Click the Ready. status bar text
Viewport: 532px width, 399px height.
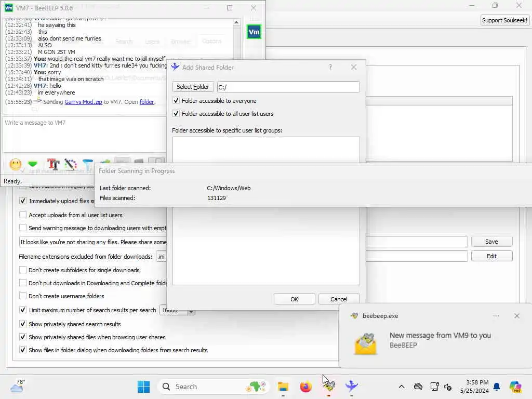pos(12,181)
